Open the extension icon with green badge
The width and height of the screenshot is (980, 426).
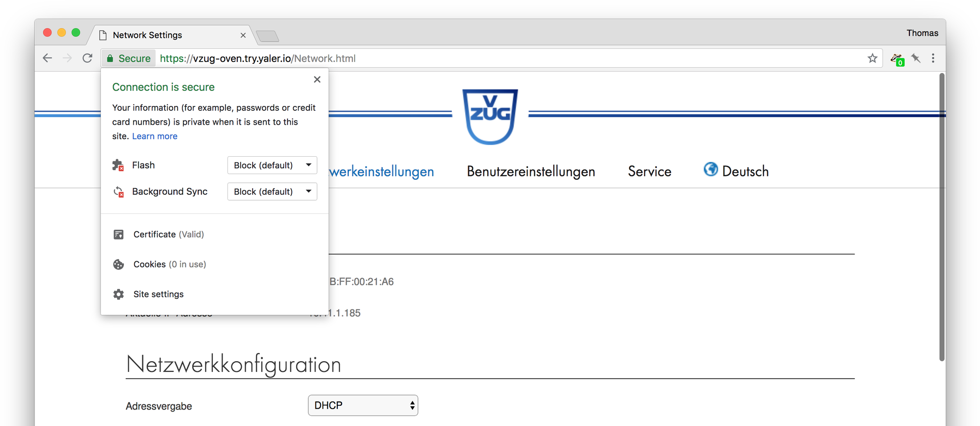(897, 59)
